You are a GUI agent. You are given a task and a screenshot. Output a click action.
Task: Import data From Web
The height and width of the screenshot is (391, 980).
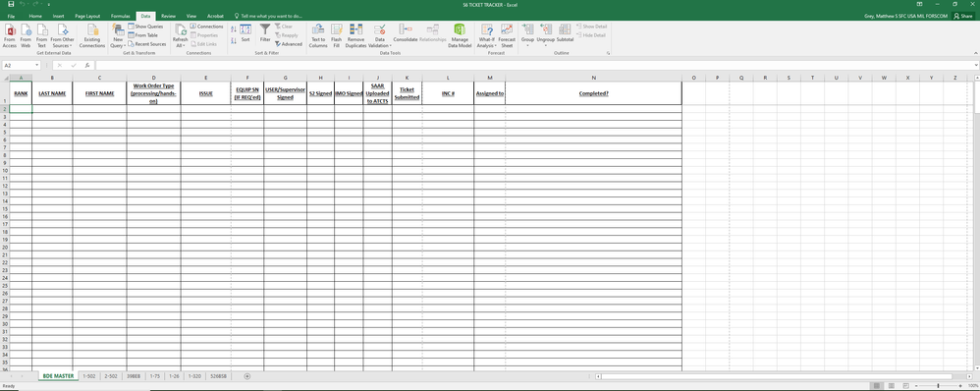pos(26,35)
